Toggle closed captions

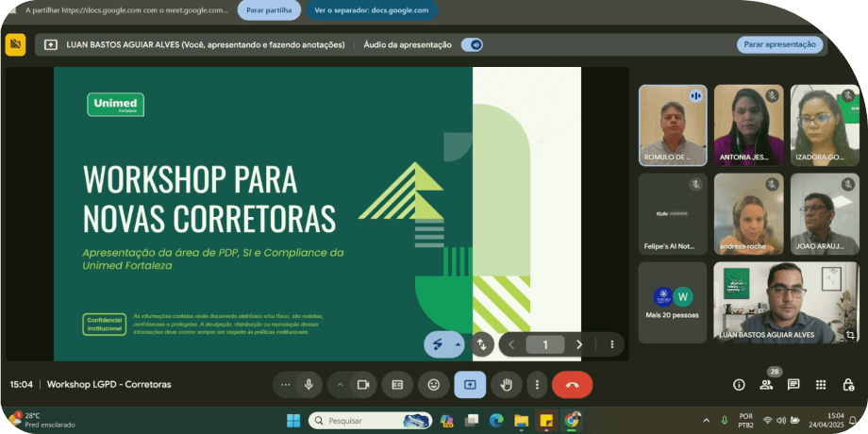coord(397,384)
